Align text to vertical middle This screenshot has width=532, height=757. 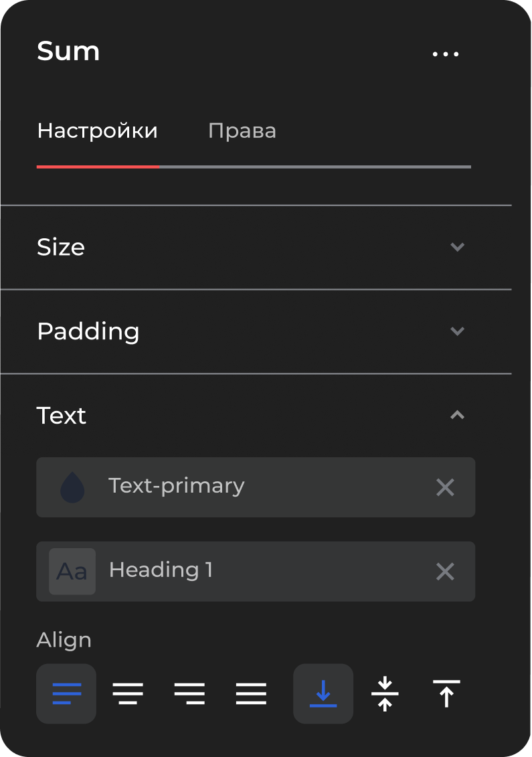click(x=385, y=693)
